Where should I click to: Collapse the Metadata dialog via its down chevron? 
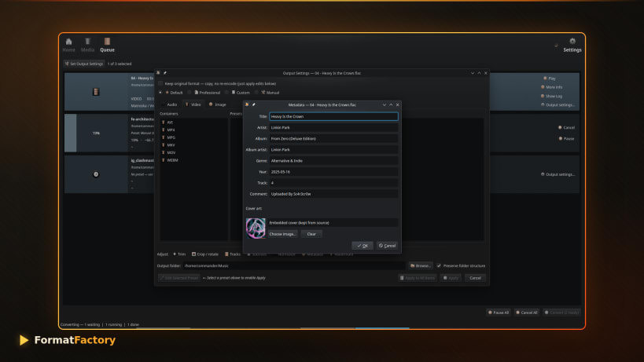pyautogui.click(x=385, y=105)
